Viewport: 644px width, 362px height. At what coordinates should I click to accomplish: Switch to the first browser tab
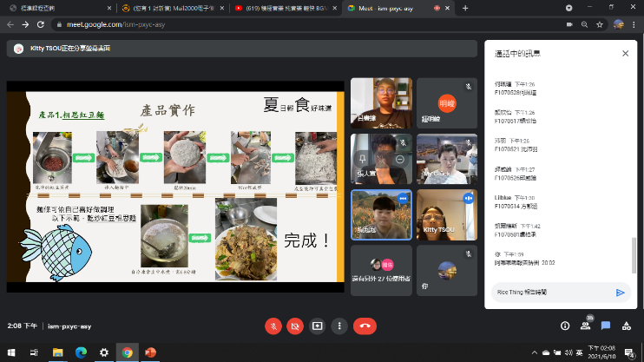(60, 8)
